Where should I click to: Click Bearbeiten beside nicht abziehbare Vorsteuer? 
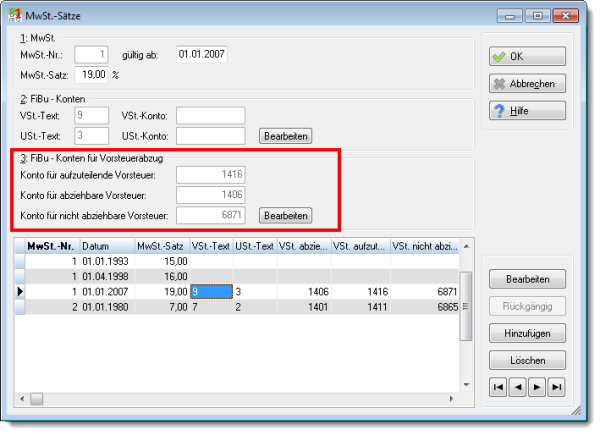point(285,215)
